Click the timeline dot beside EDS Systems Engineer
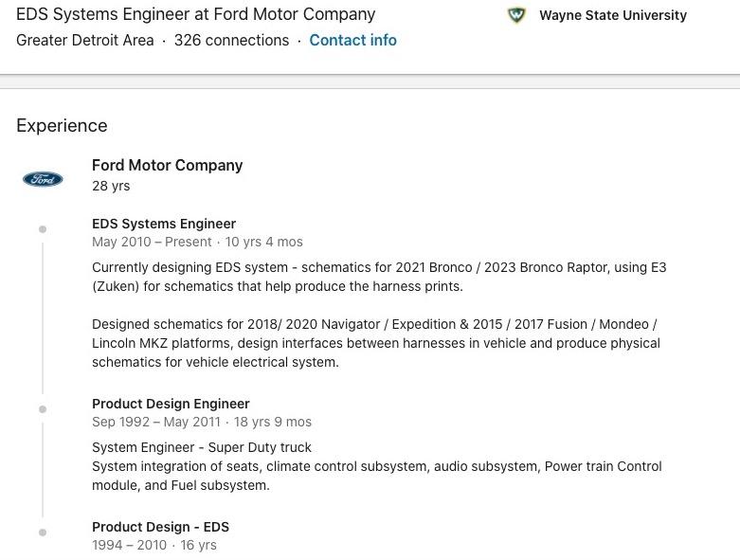 pyautogui.click(x=43, y=229)
